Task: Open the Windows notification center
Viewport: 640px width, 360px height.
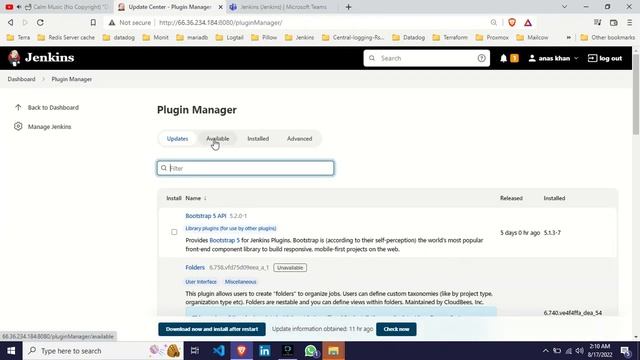Action: point(625,351)
